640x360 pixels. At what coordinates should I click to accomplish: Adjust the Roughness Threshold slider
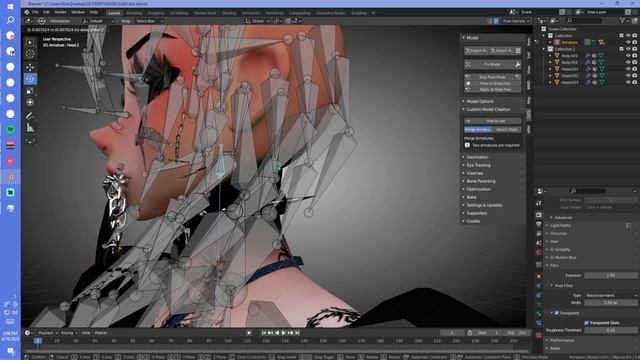(x=611, y=330)
